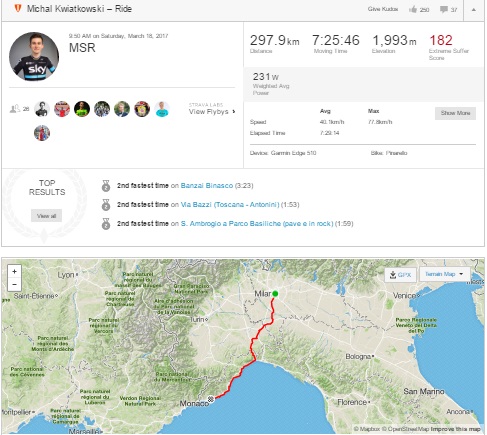Collapse the activity card with up arrow
Image resolution: width=487 pixels, height=435 pixels.
tap(474, 10)
